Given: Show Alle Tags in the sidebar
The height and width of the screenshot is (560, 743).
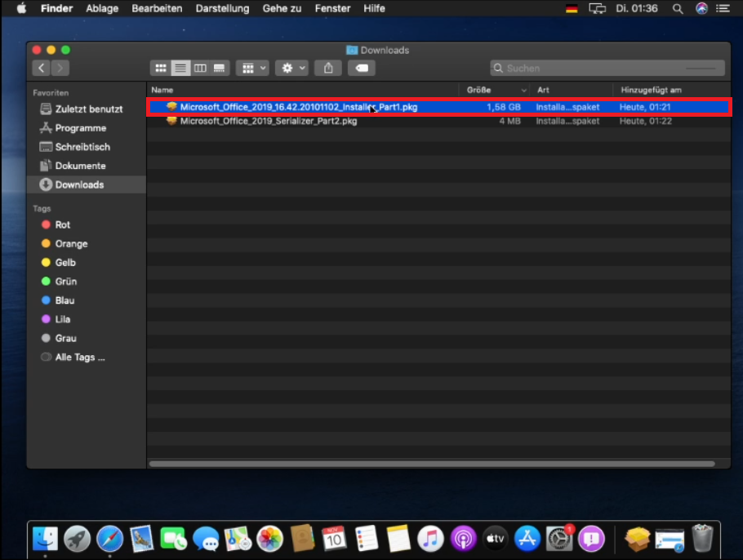Looking at the screenshot, I should (79, 358).
